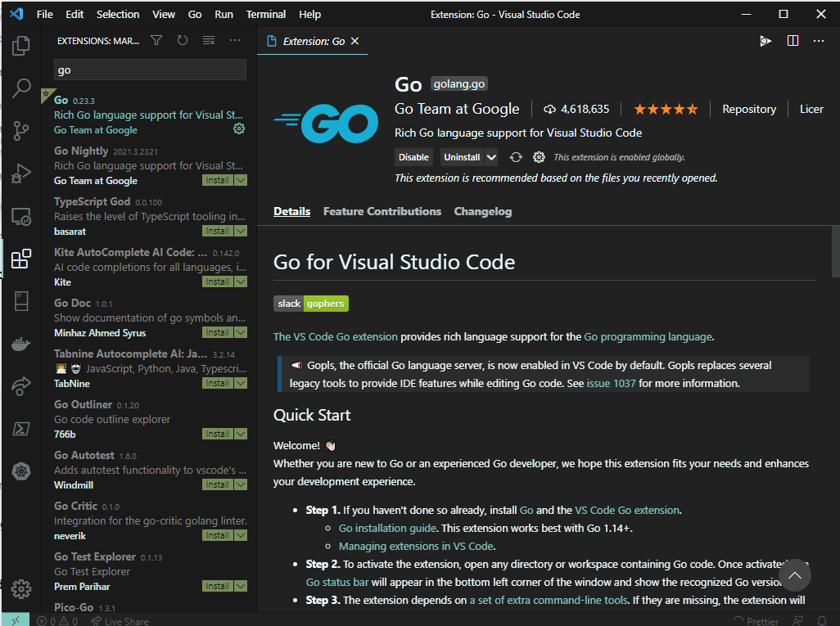The height and width of the screenshot is (626, 840).
Task: Click the run icon in editor toolbar
Action: click(x=765, y=41)
